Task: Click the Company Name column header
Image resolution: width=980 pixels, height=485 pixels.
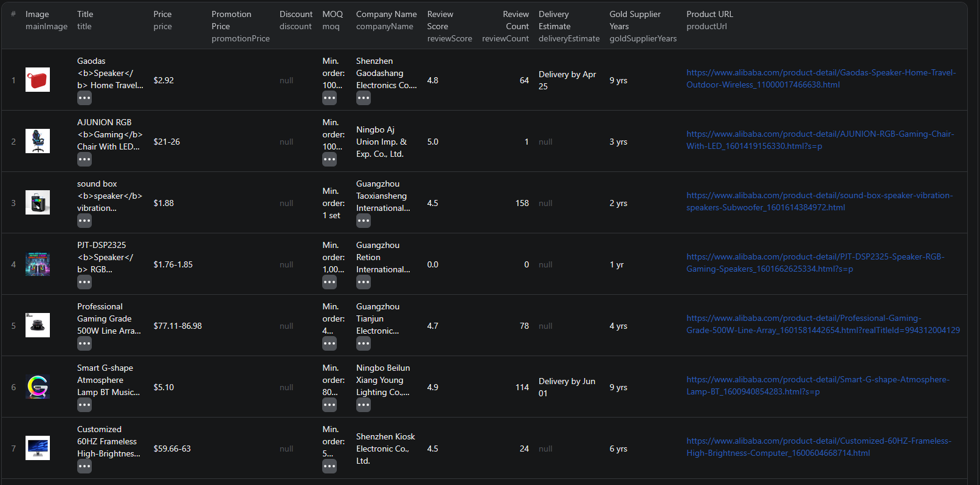Action: coord(386,14)
